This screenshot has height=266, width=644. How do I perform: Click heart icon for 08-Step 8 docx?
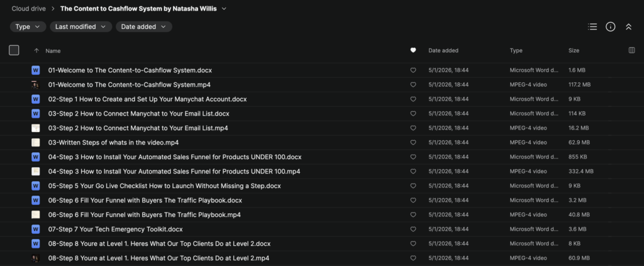(x=413, y=243)
